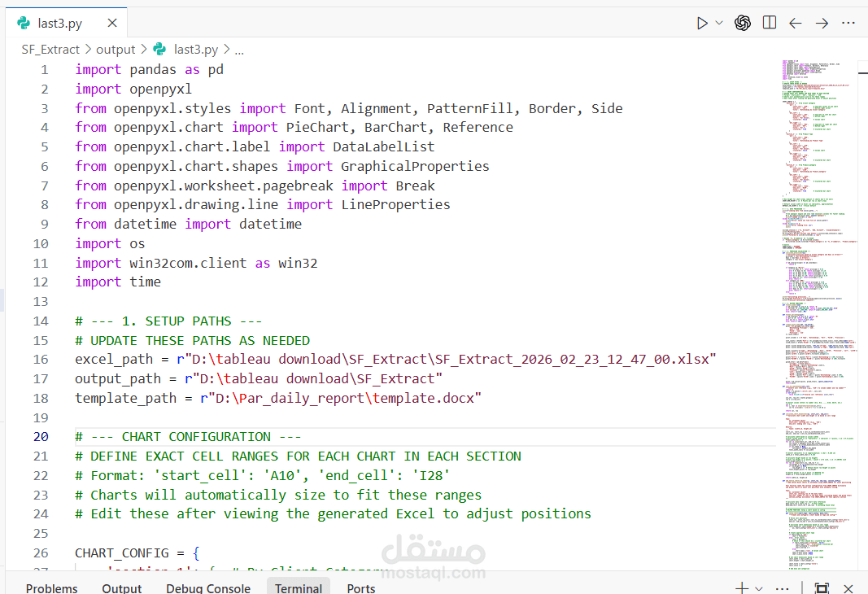The width and height of the screenshot is (868, 594).
Task: Close the last3.py tab
Action: (112, 24)
